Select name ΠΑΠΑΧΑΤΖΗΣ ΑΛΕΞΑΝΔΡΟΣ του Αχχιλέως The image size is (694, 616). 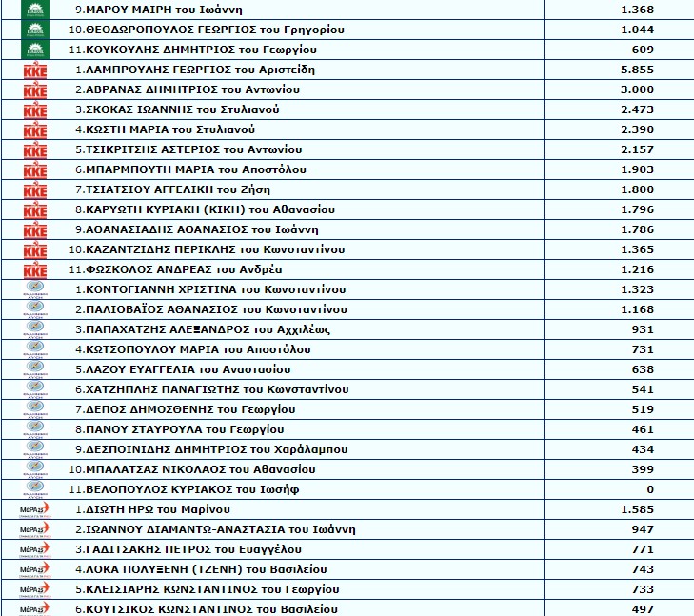pos(208,329)
